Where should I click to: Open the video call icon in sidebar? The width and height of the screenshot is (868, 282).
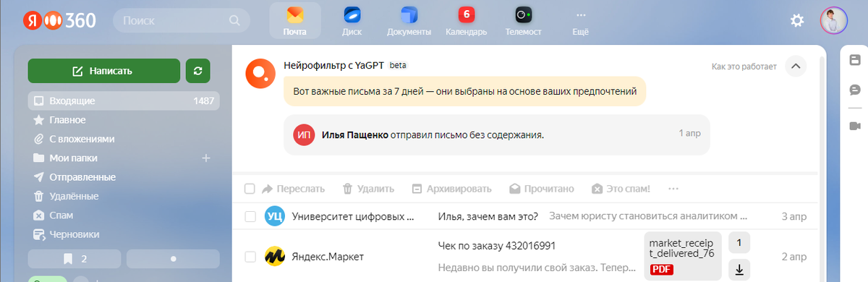tap(854, 126)
